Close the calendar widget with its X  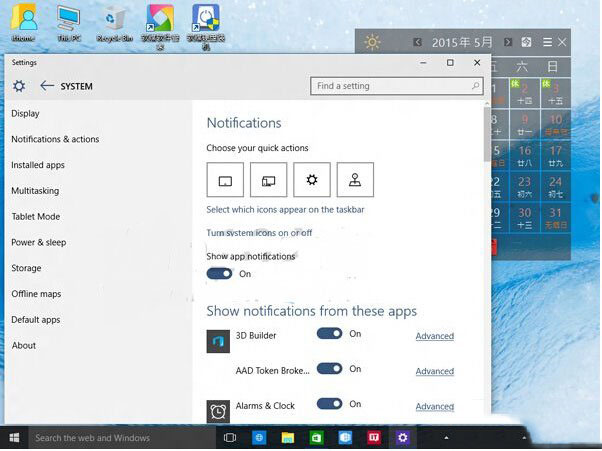pyautogui.click(x=562, y=42)
